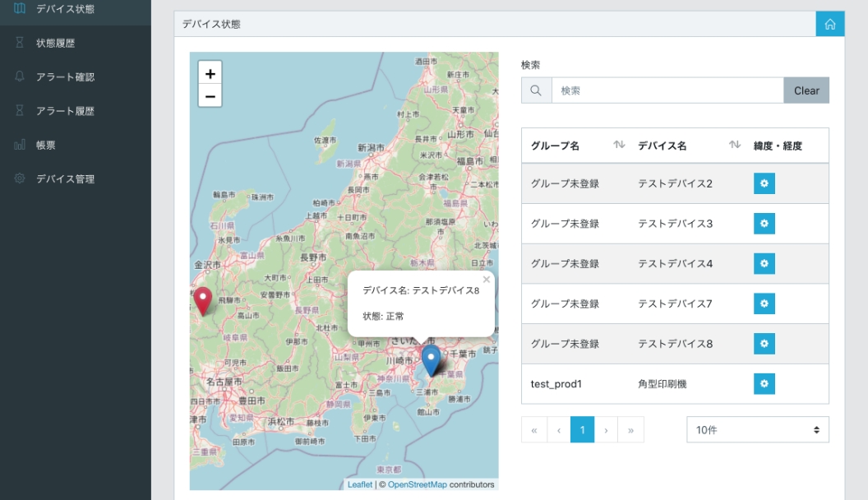Sort by デバイス名 column arrows
The width and height of the screenshot is (868, 500).
tap(734, 145)
